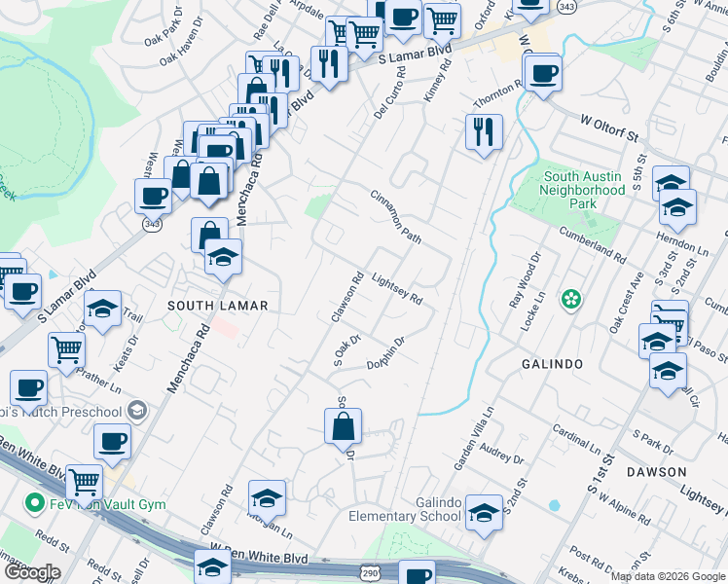This screenshot has width=728, height=584.
Task: Click the green flower park pin near Locke Ln
Action: [571, 300]
